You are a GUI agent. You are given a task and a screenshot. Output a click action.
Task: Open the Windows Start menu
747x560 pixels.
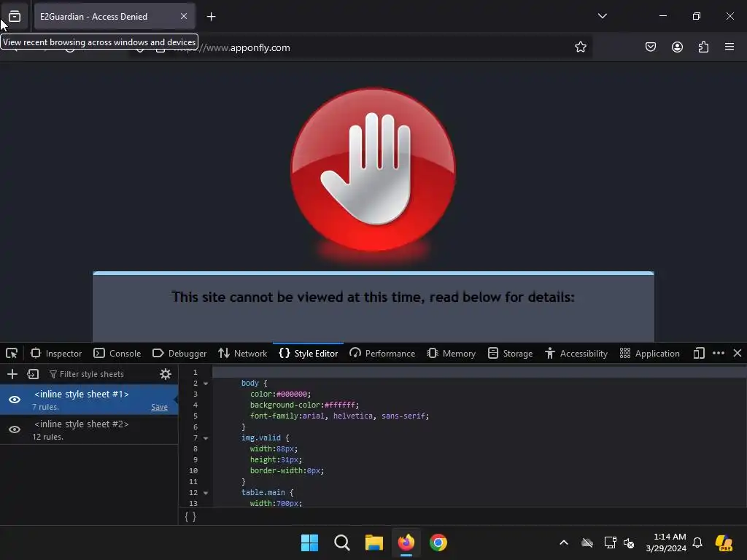[309, 542]
